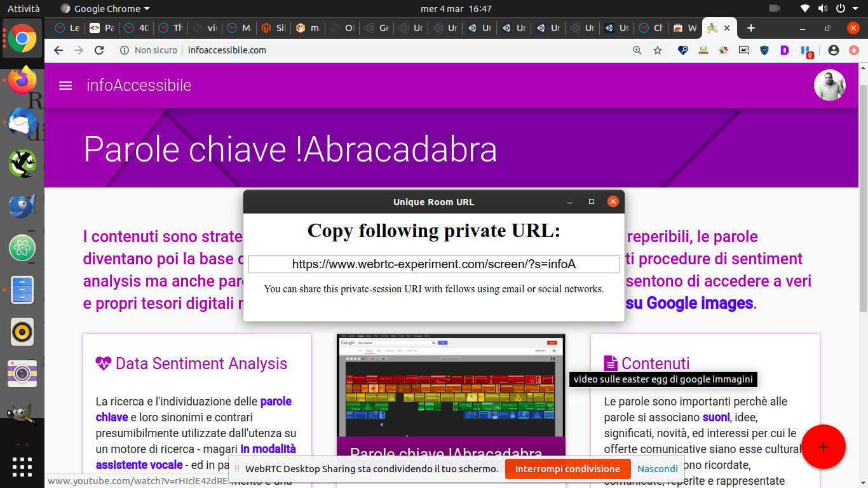Click Interrompi condivisione button

tap(567, 469)
